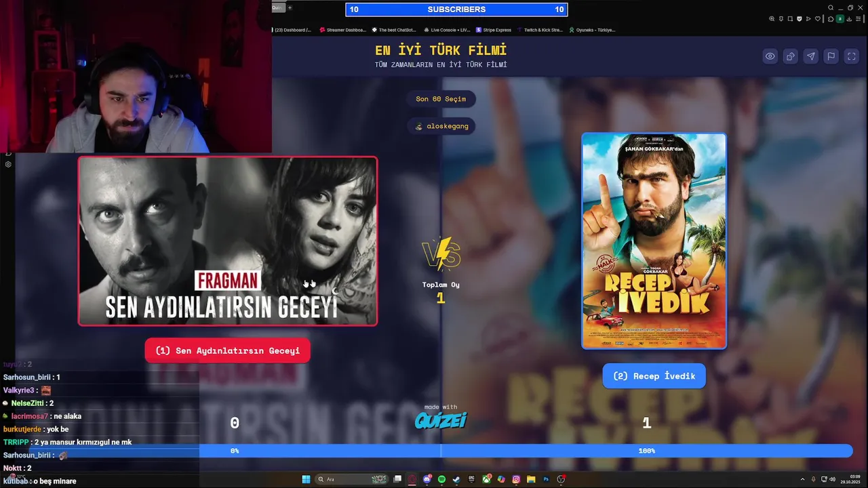Click the green extension badge icon
Image resolution: width=868 pixels, height=488 pixels.
[840, 18]
